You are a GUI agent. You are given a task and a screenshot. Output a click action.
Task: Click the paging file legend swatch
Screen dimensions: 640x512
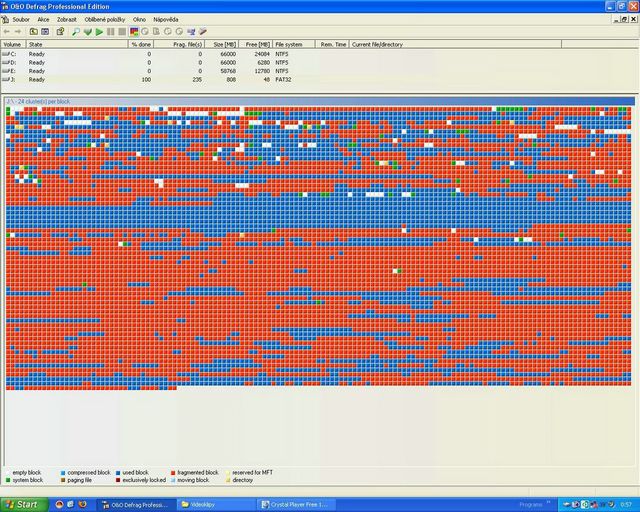click(63, 481)
